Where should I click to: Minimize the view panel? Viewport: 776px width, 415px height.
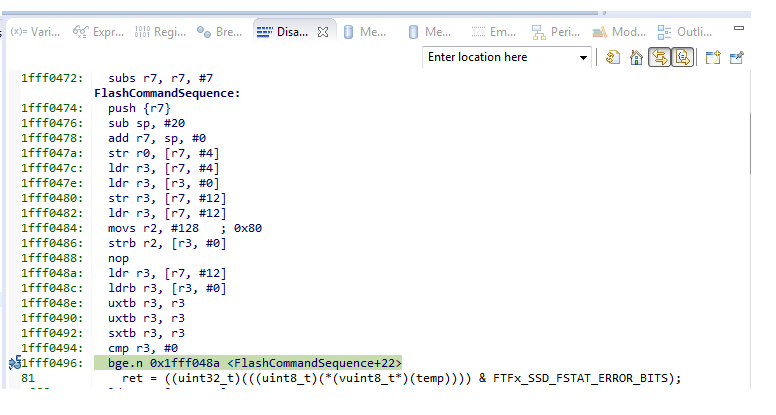pos(739,28)
